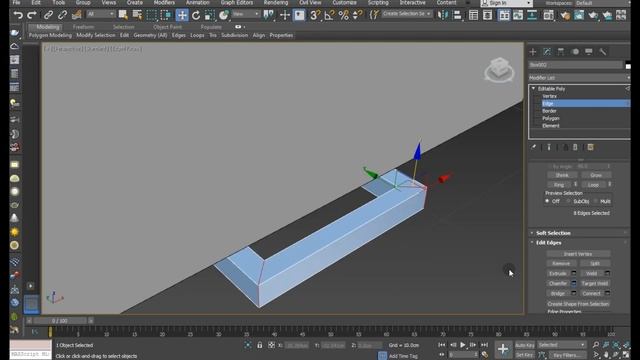Viewport: 640px width, 360px height.
Task: Open the Modify panel tab
Action: tap(547, 51)
